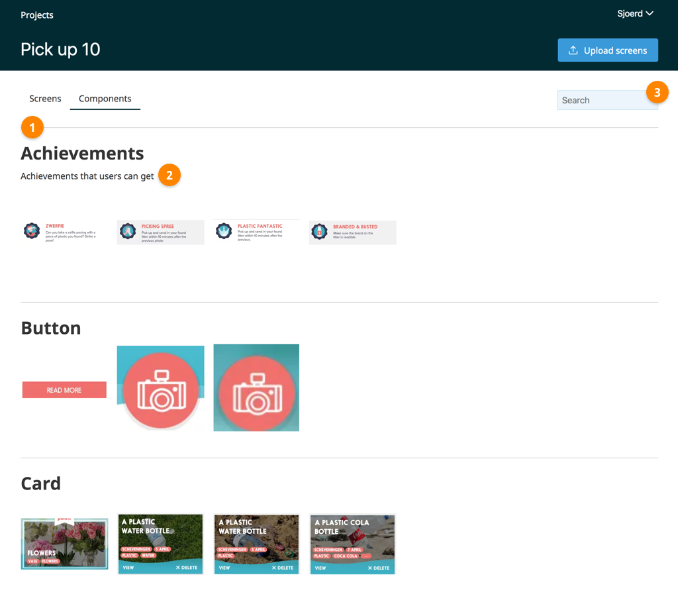The width and height of the screenshot is (678, 616).
Task: Click the orange marker number 1
Action: [32, 127]
